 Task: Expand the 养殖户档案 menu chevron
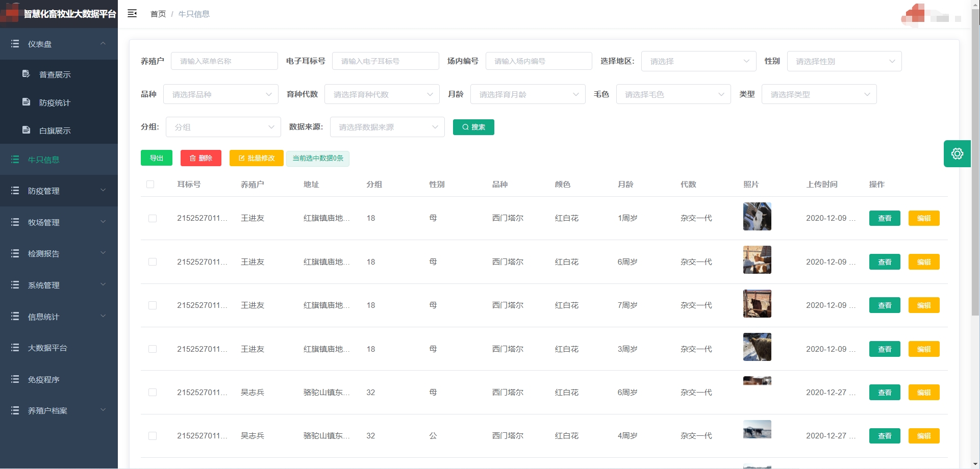(103, 410)
